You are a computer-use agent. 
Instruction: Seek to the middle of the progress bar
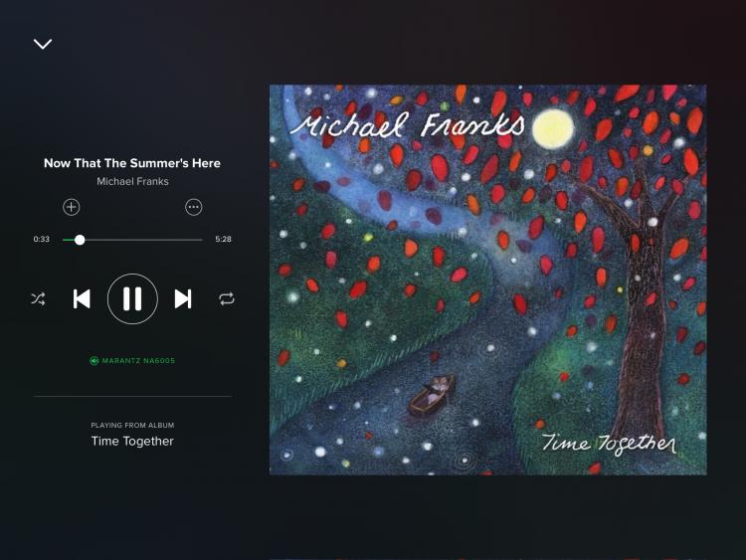click(132, 240)
